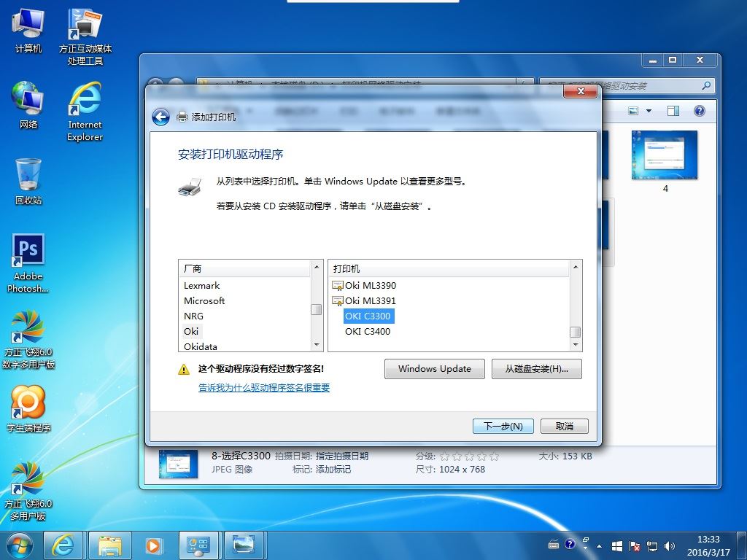Select NRG in manufacturer list

(x=193, y=316)
